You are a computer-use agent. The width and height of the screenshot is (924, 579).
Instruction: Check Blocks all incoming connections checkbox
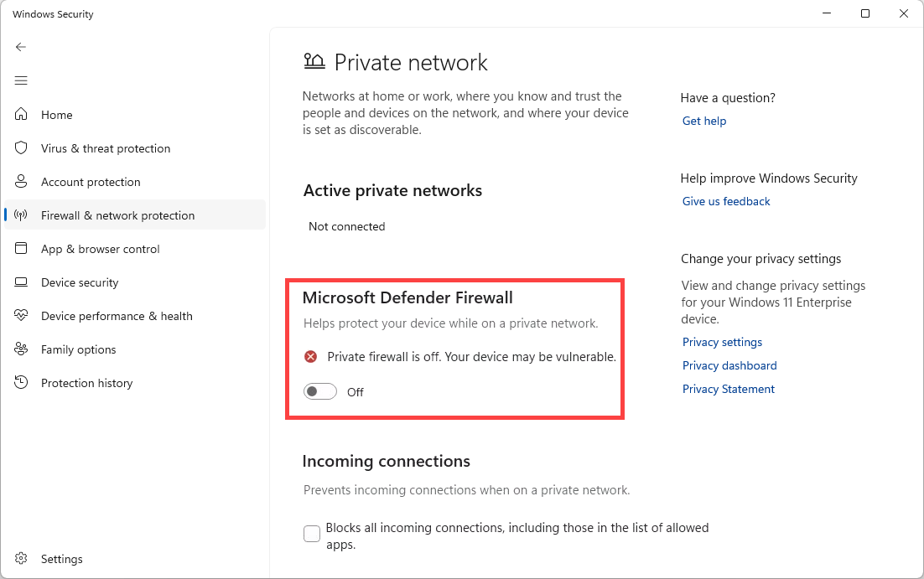pyautogui.click(x=311, y=533)
